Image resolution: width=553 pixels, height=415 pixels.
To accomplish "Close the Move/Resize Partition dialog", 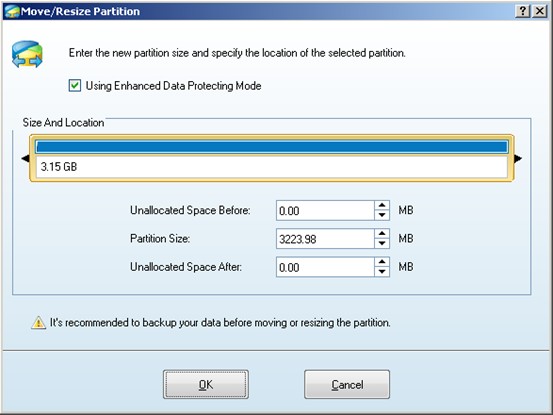I will tap(539, 11).
